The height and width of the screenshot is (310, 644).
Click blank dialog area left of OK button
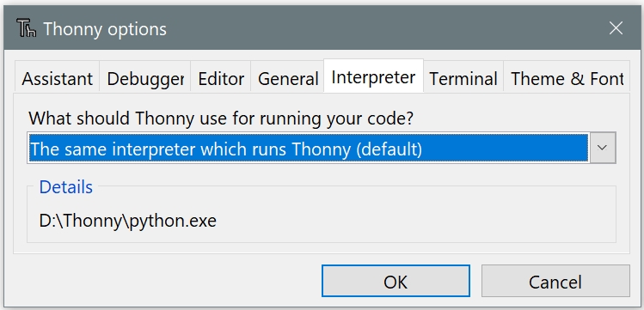click(x=164, y=282)
